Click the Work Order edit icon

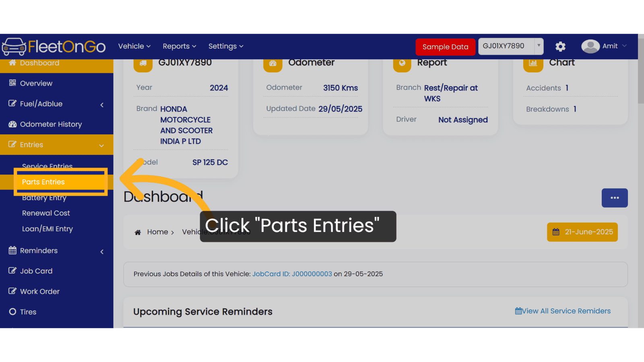click(12, 291)
